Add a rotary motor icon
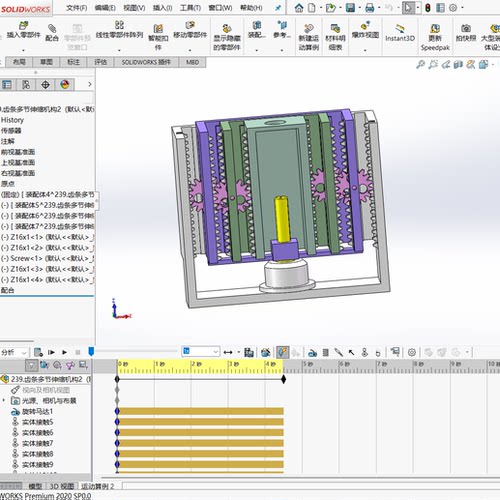Viewport: 500px width, 500px height. point(312,352)
